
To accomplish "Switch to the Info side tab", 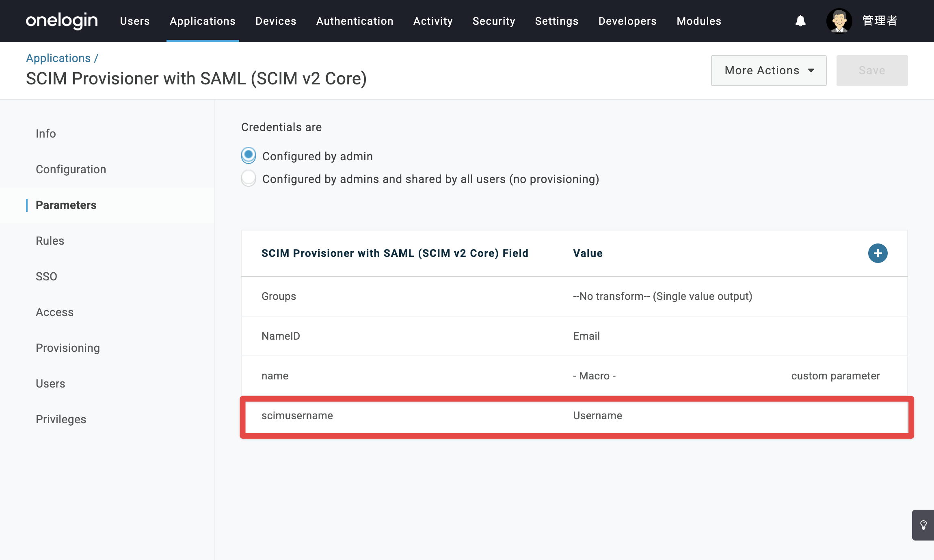I will pyautogui.click(x=46, y=134).
